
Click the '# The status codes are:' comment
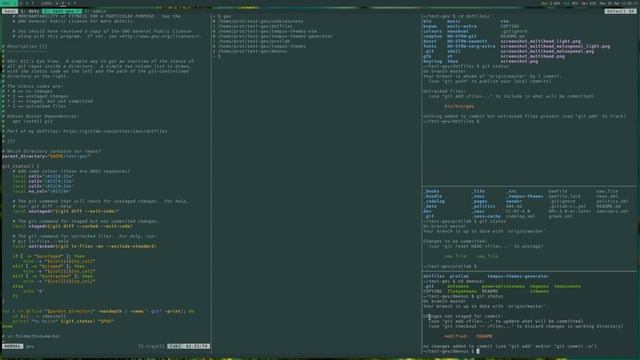(x=32, y=86)
